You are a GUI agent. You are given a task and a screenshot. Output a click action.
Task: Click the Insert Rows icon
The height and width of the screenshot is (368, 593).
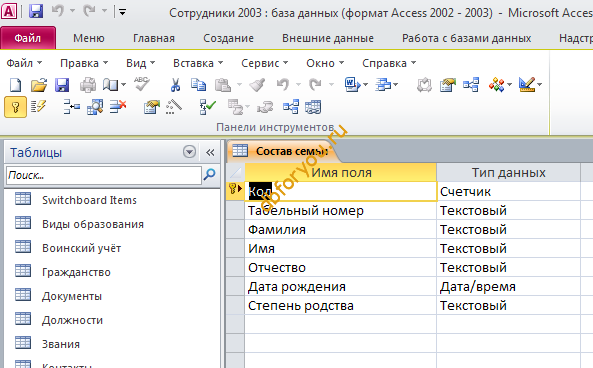[x=72, y=107]
